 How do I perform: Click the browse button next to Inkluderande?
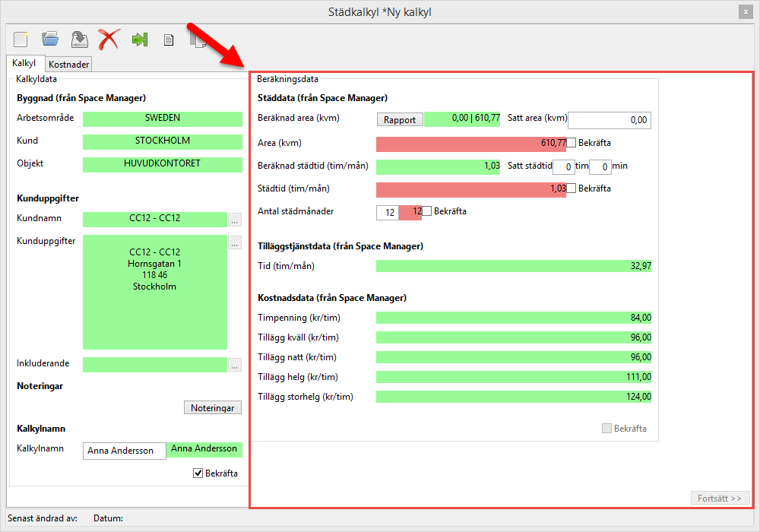[235, 365]
